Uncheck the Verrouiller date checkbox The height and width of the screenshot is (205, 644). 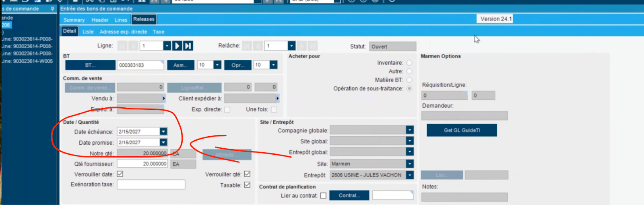click(120, 174)
